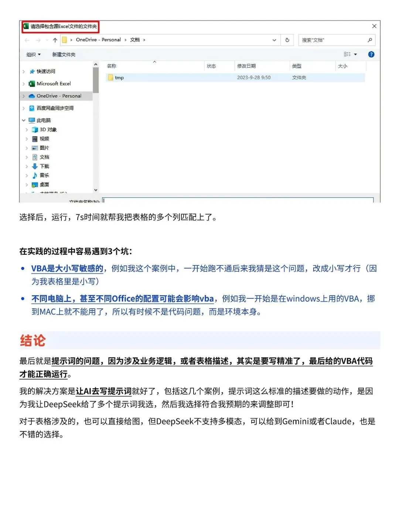This screenshot has height=532, width=399.
Task: Expand the 3D 对象 node
Action: tap(27, 130)
